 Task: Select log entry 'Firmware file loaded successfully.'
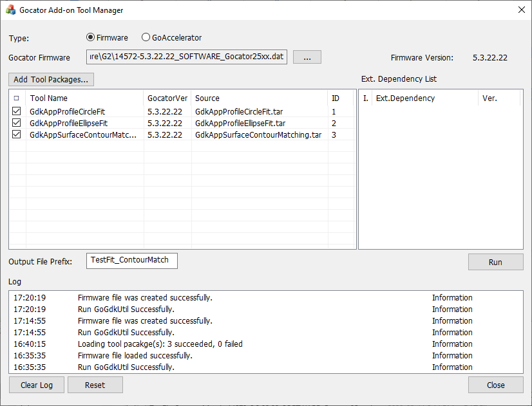coord(266,356)
